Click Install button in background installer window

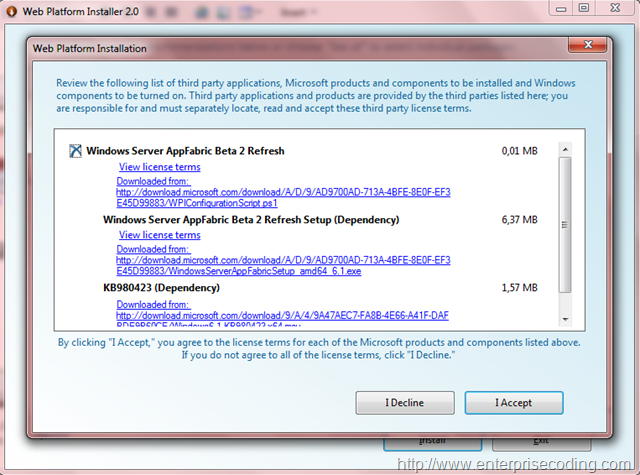(433, 444)
